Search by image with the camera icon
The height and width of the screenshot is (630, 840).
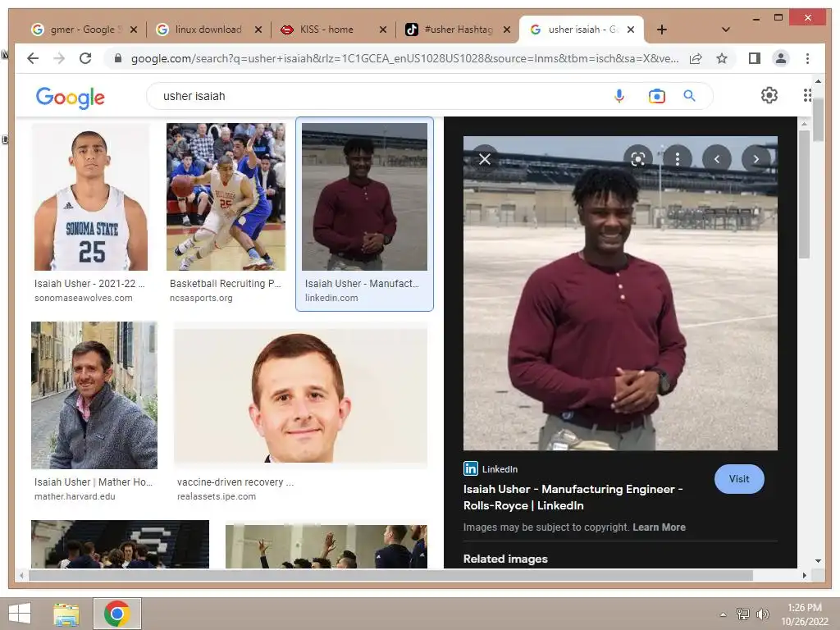(657, 96)
